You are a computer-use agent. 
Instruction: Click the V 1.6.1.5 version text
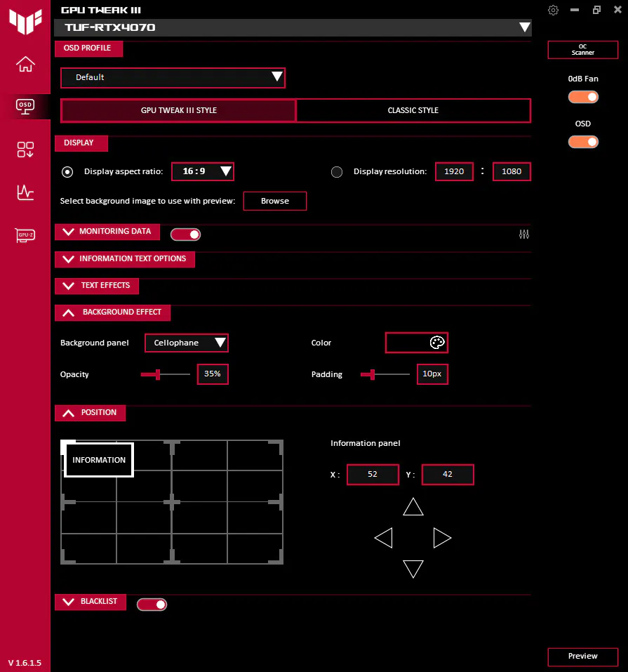[x=25, y=663]
